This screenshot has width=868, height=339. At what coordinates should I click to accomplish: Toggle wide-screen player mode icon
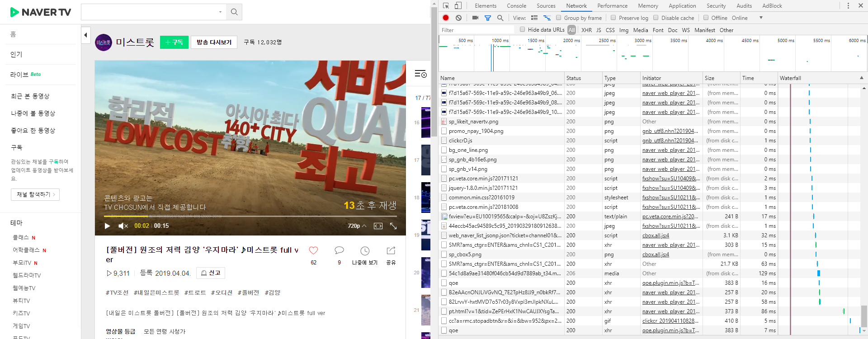tap(378, 226)
